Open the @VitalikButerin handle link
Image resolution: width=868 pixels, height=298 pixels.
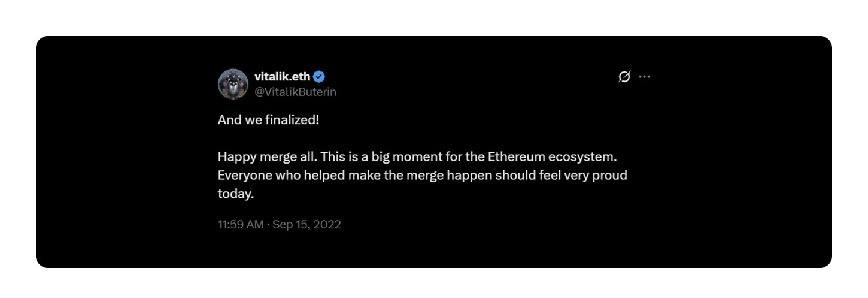tap(295, 92)
